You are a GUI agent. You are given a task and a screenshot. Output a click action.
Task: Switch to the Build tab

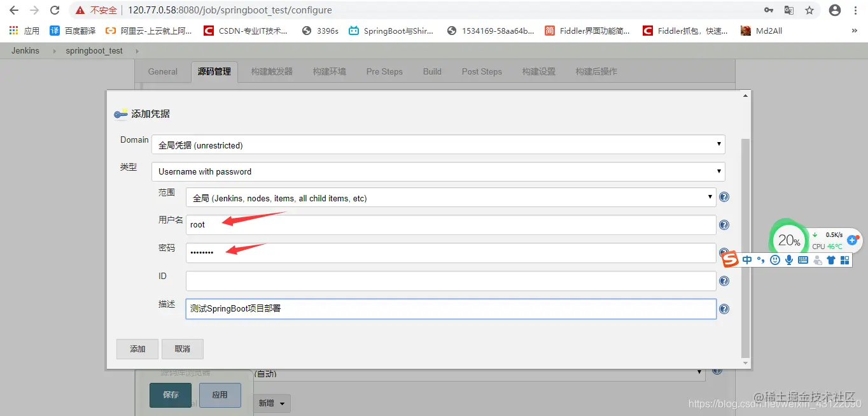(x=432, y=71)
